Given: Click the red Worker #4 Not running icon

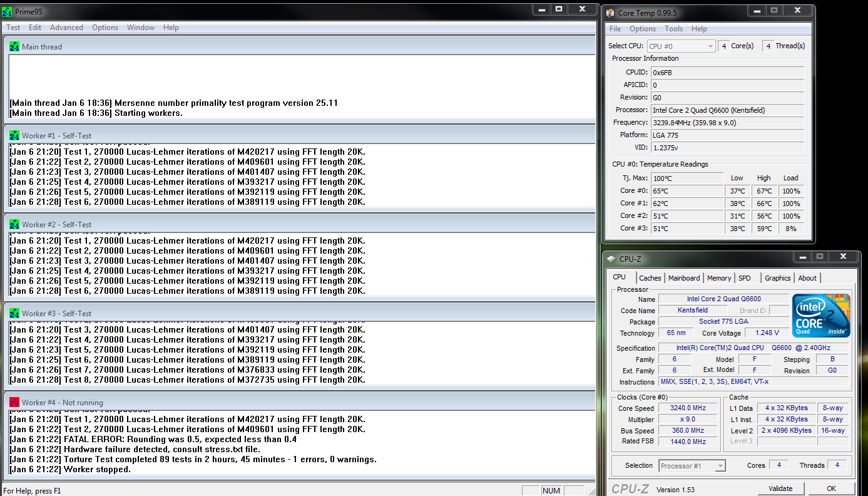Looking at the screenshot, I should click(14, 402).
